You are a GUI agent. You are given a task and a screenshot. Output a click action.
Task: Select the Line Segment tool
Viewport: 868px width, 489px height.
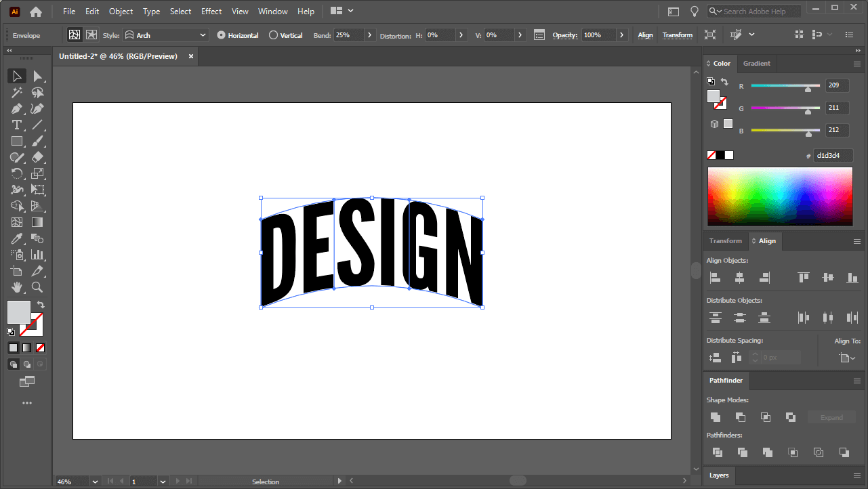click(38, 125)
